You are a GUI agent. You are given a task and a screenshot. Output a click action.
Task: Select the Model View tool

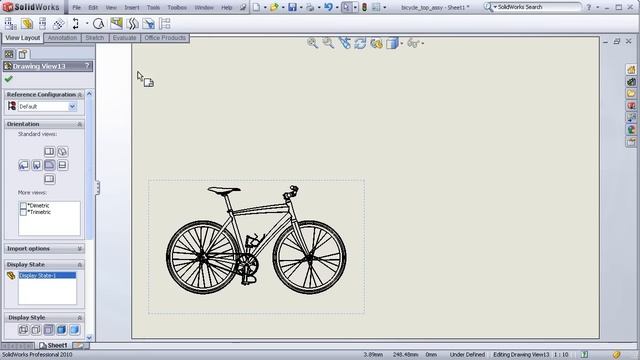[27, 24]
